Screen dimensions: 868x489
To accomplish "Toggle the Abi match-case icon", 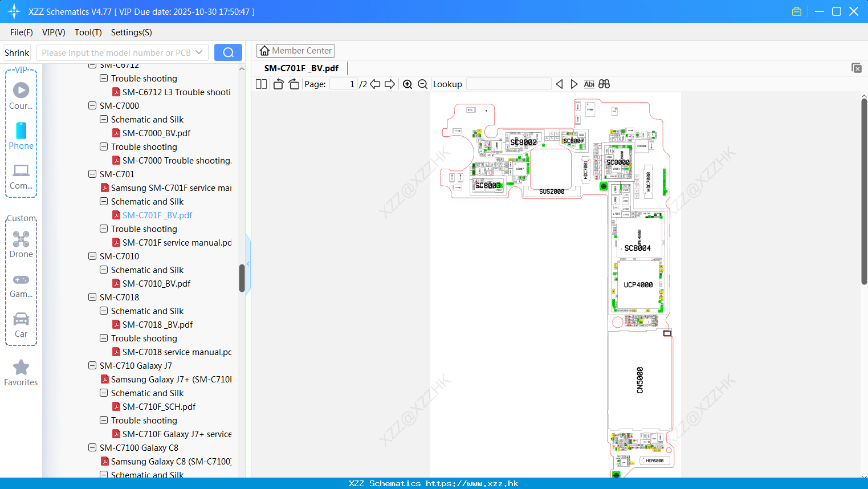I will [x=589, y=84].
